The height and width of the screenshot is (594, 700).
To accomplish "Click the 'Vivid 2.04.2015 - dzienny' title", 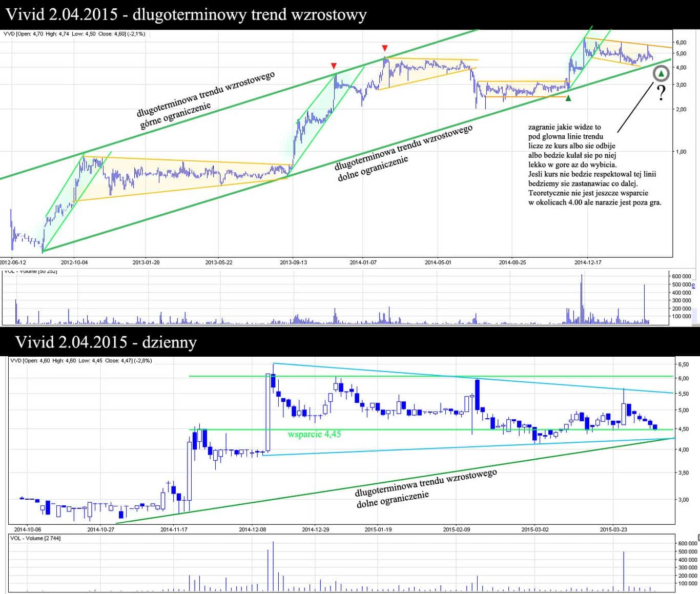I will tap(106, 342).
